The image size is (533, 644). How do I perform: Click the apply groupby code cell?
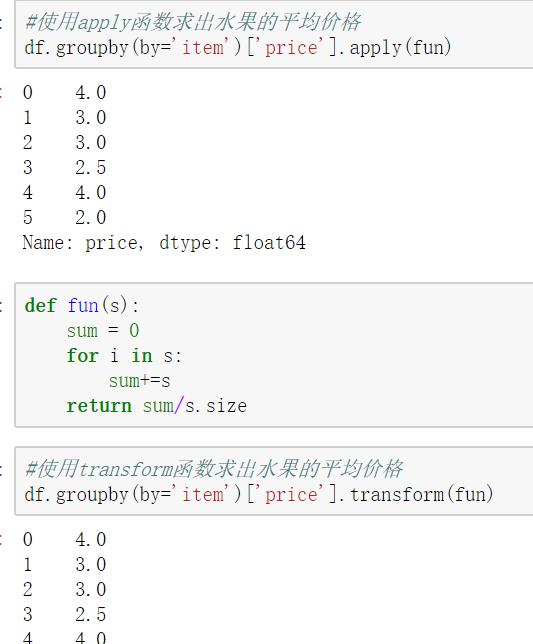pos(274,34)
